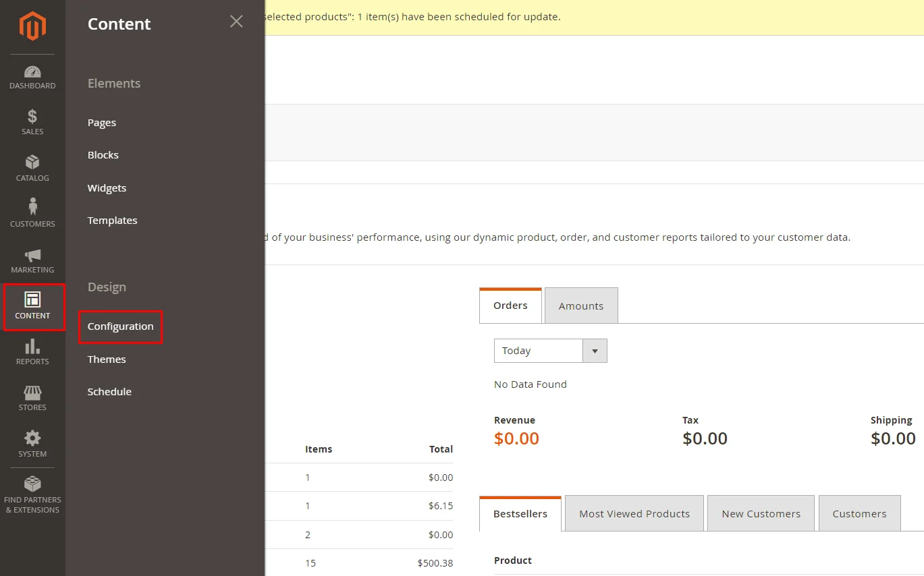Select the Sales sidebar icon
This screenshot has width=924, height=576.
pyautogui.click(x=32, y=120)
